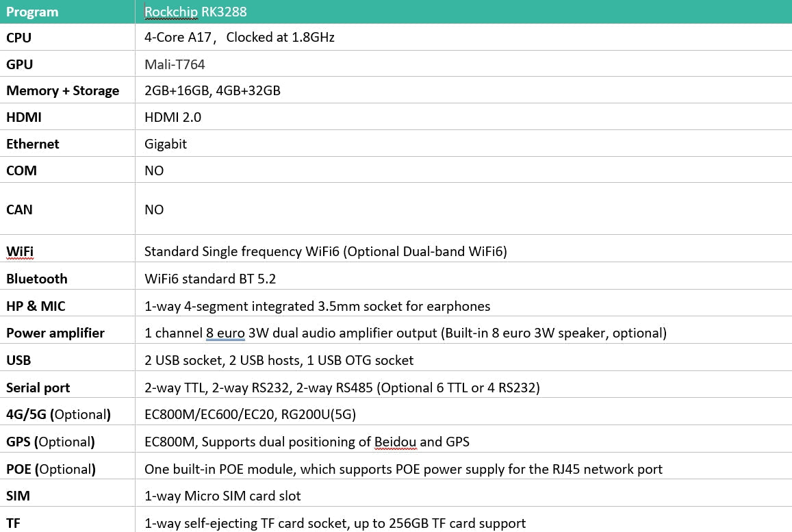
Task: Select the USB socket description cell
Action: click(x=279, y=360)
